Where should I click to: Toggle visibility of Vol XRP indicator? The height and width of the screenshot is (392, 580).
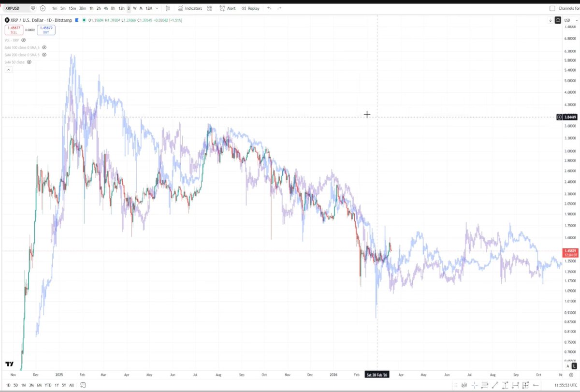coord(23,41)
